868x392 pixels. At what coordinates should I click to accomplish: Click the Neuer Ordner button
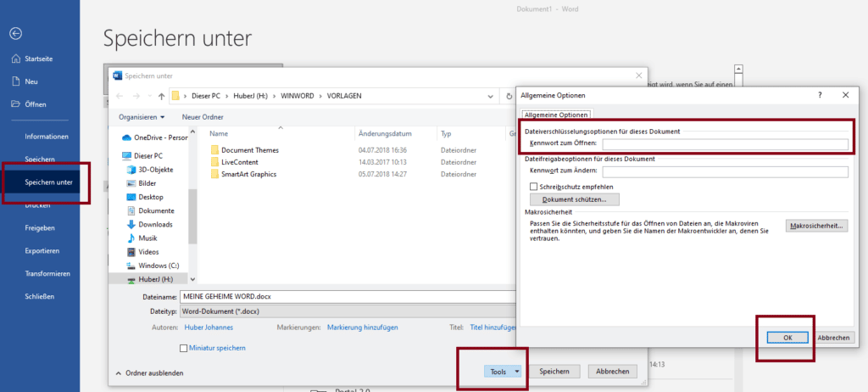(203, 118)
